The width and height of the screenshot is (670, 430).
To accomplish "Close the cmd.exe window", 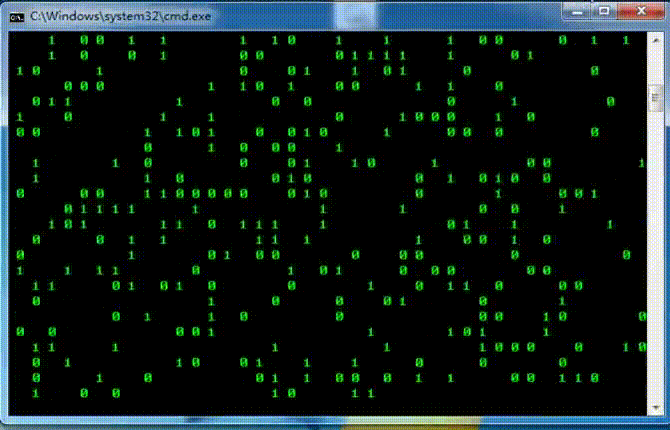I will click(x=641, y=11).
